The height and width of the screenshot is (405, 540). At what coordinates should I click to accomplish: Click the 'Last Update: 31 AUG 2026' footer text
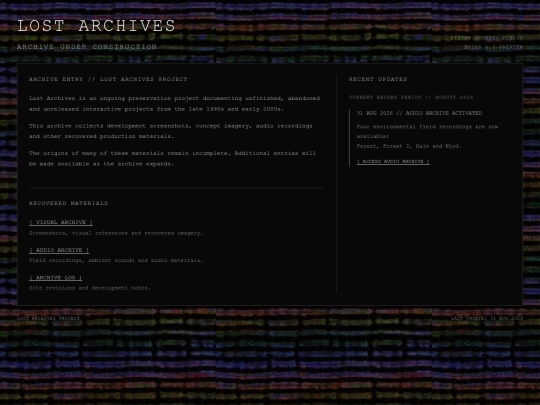(x=487, y=319)
